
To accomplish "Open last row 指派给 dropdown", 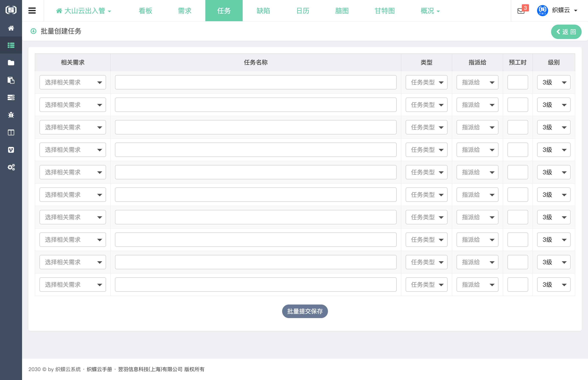I will pos(477,285).
